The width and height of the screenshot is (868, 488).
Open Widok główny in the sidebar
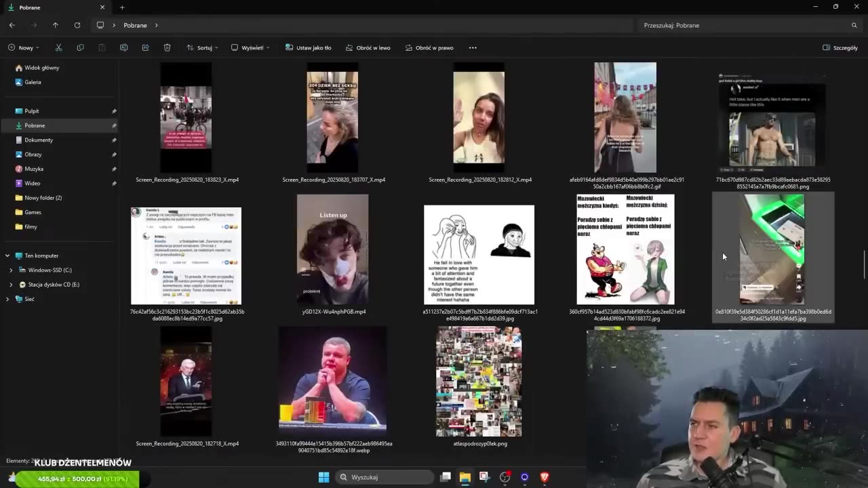tap(42, 68)
